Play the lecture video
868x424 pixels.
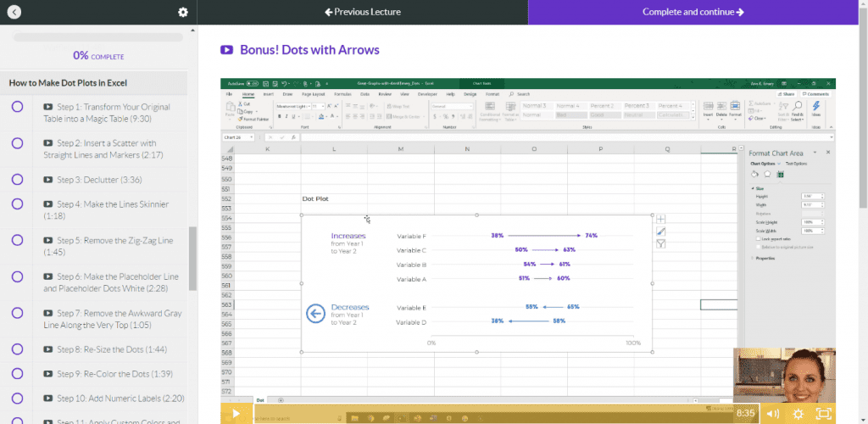pos(236,414)
